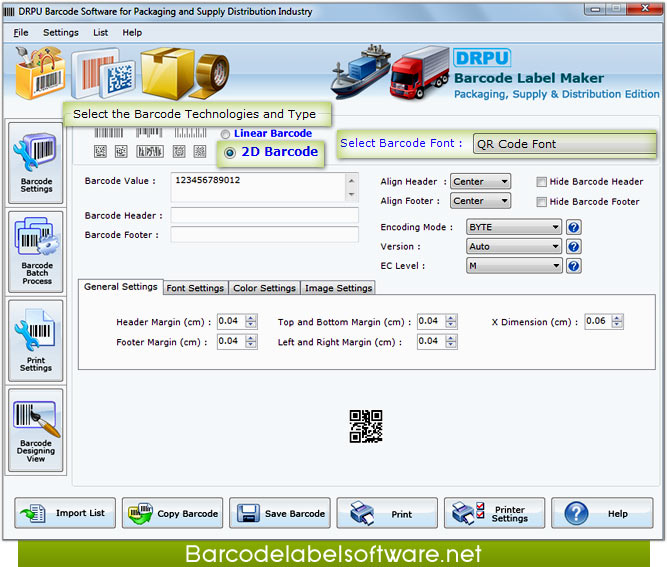Open the Settings menu
The image size is (667, 567).
tap(61, 32)
